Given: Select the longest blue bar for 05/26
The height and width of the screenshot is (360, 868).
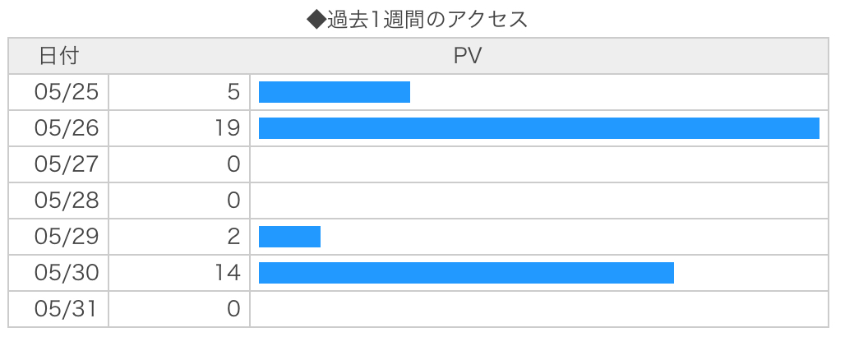Looking at the screenshot, I should 538,128.
